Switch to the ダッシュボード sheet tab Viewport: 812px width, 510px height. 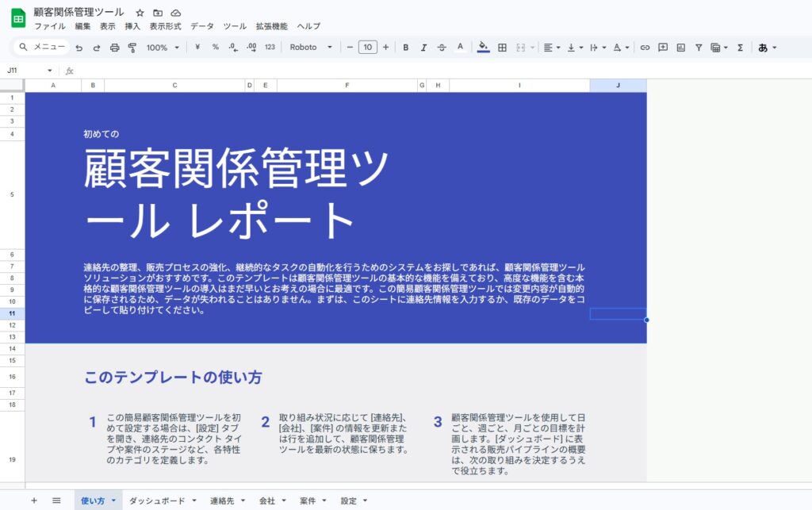(x=157, y=500)
